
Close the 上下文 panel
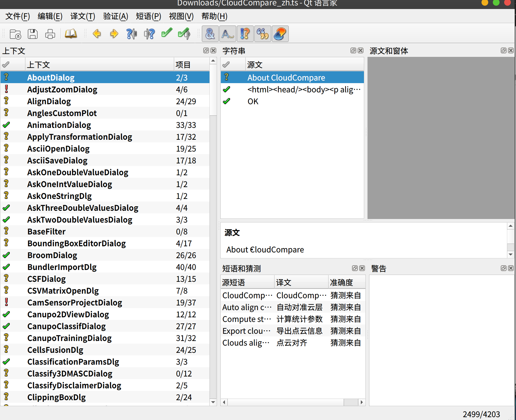pos(213,50)
